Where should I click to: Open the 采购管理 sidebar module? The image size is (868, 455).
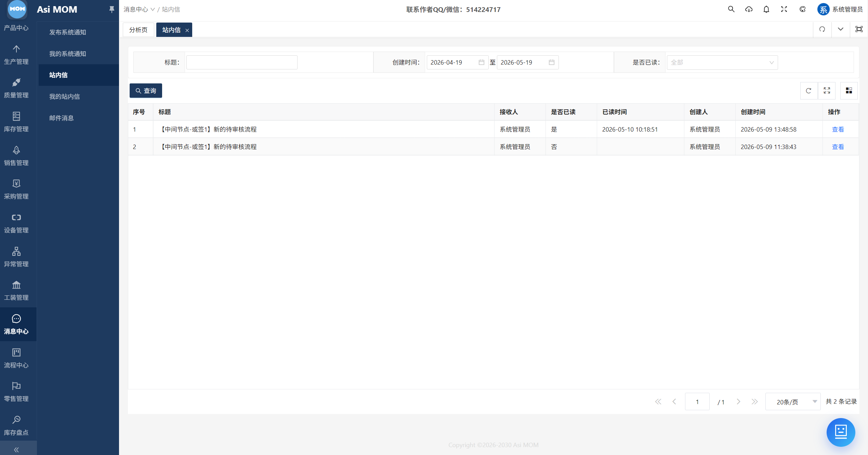coord(16,189)
